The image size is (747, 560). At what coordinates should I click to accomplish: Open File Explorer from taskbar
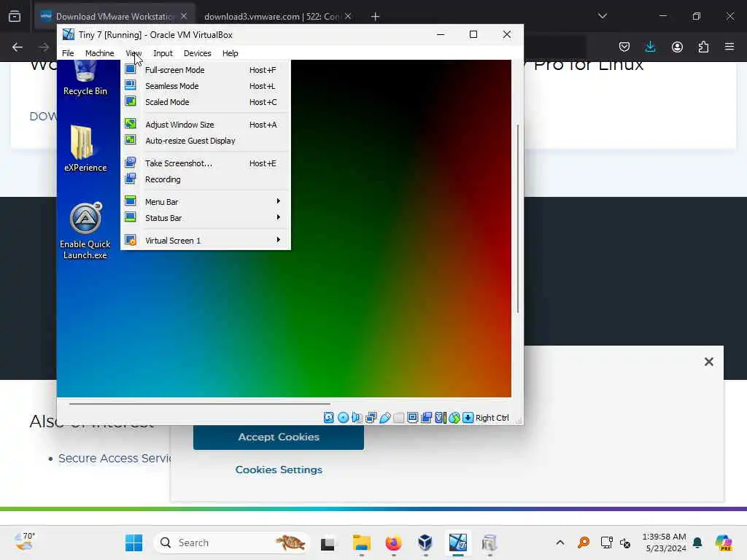362,542
